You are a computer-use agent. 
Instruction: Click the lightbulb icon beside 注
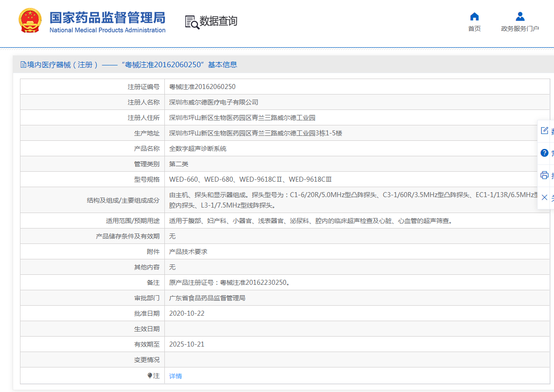point(150,376)
